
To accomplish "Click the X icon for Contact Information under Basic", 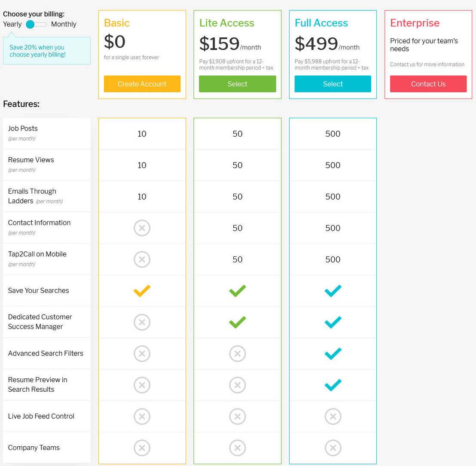I will 142,228.
